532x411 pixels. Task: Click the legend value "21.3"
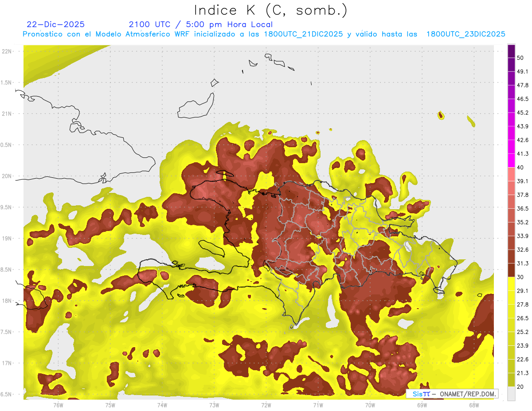pyautogui.click(x=523, y=373)
